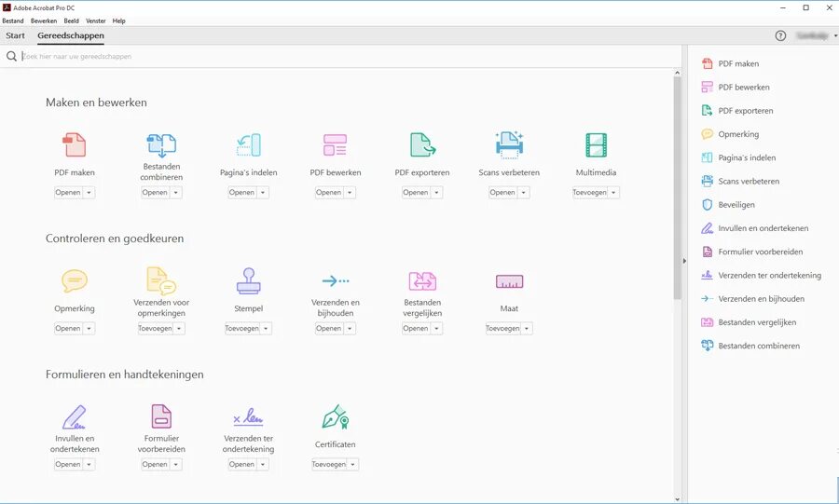Click the Opmerking speech bubble icon
Image resolution: width=839 pixels, height=504 pixels.
click(75, 281)
